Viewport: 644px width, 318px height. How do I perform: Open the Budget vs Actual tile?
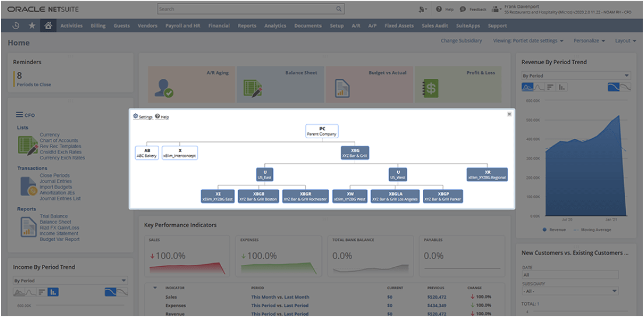[x=369, y=84]
